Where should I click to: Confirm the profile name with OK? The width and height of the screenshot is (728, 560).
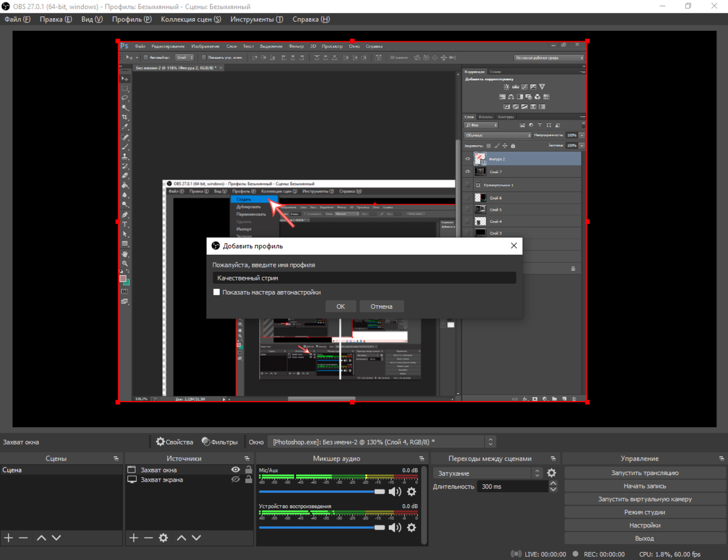[340, 306]
